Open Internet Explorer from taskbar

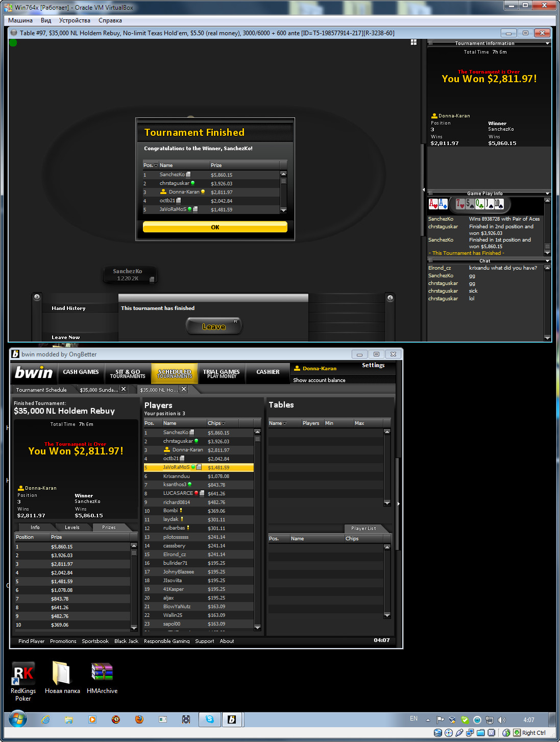[x=45, y=720]
